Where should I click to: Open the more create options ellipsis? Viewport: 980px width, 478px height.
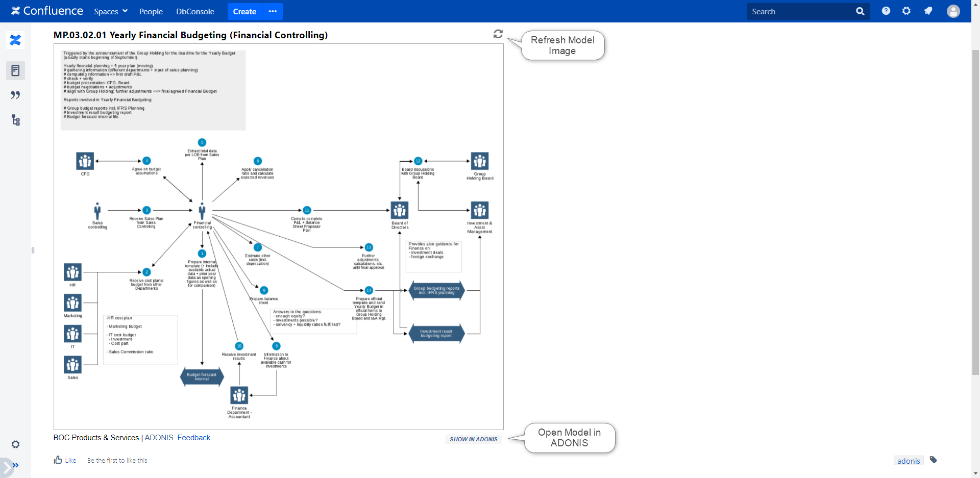273,11
